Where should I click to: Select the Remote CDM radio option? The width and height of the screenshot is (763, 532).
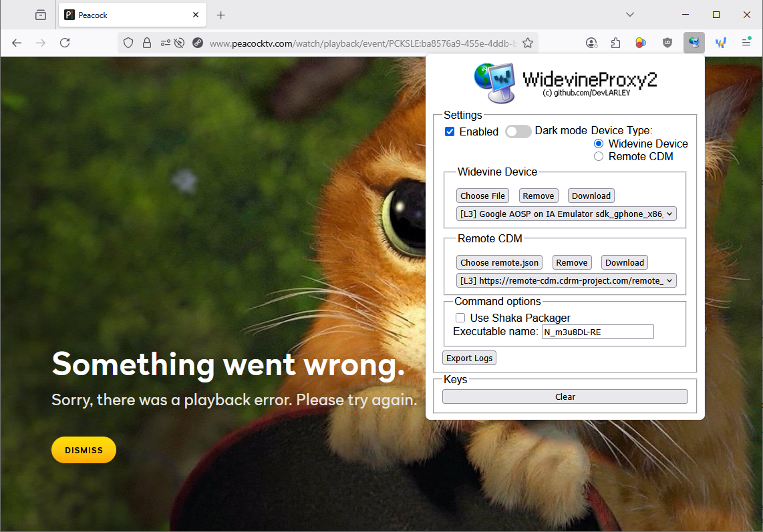(x=599, y=157)
